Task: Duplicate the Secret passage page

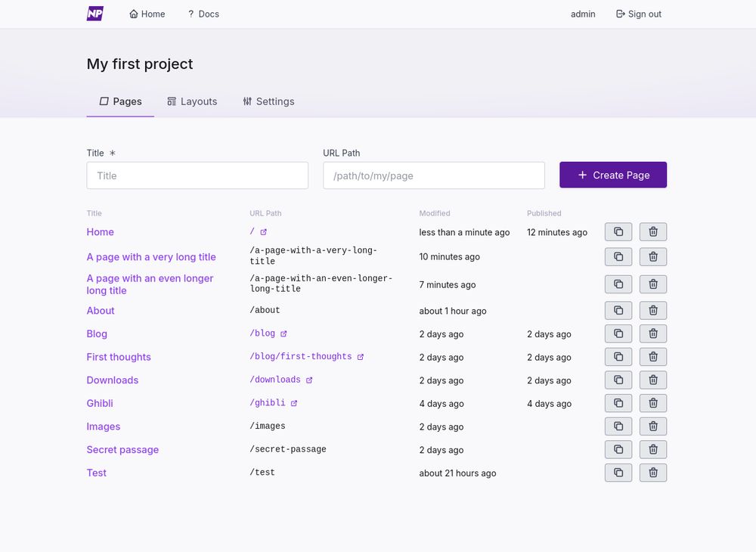Action: point(618,449)
